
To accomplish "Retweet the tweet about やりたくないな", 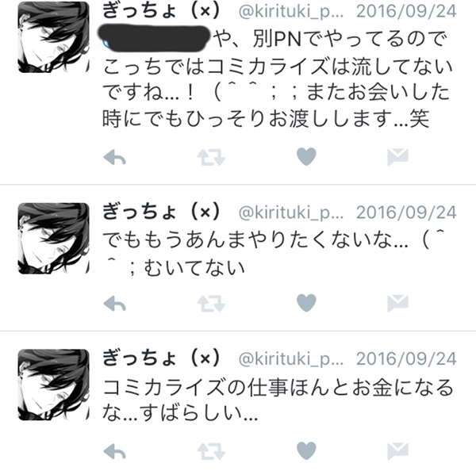I will pos(211,303).
